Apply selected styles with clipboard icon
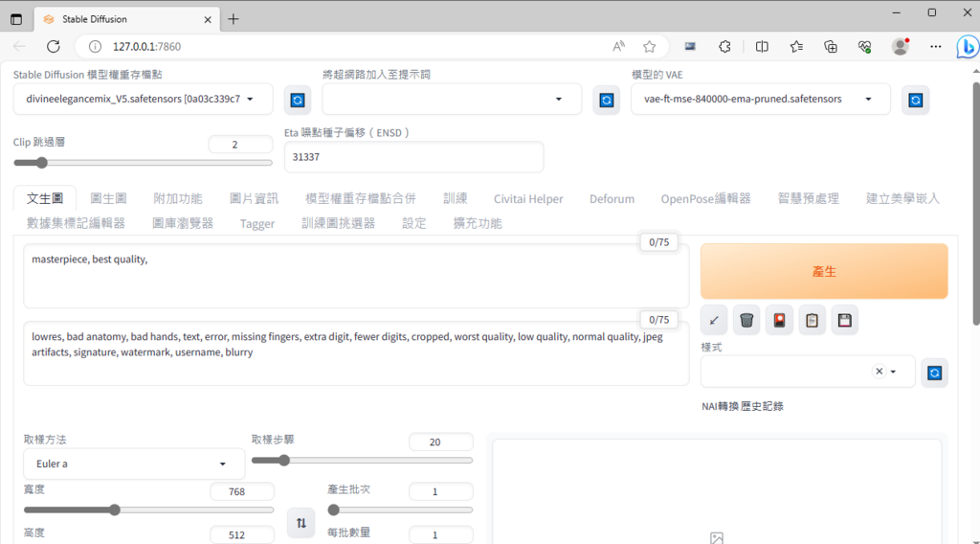Image resolution: width=980 pixels, height=544 pixels. (812, 321)
